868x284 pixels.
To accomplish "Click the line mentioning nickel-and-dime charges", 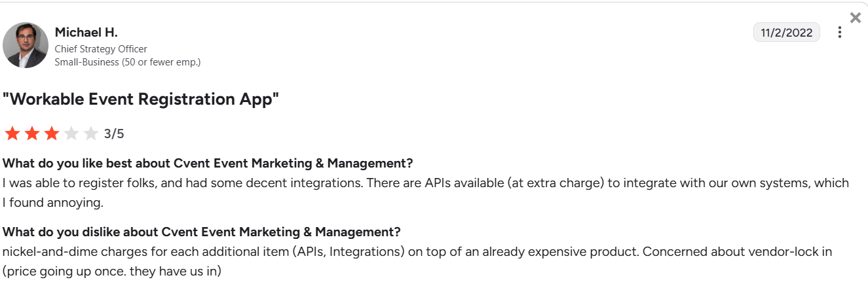I will click(x=417, y=251).
